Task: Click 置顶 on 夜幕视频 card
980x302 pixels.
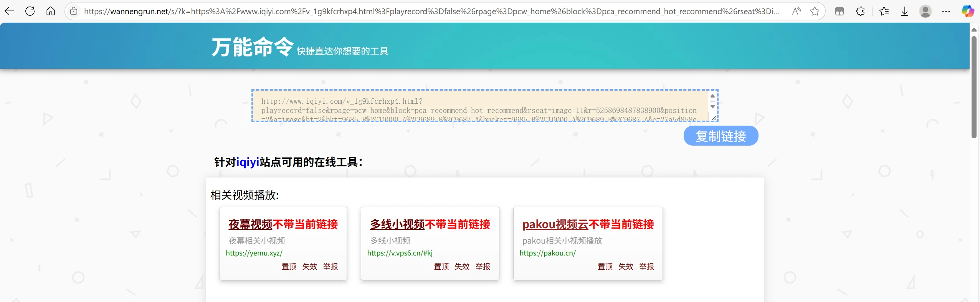Action: click(289, 267)
